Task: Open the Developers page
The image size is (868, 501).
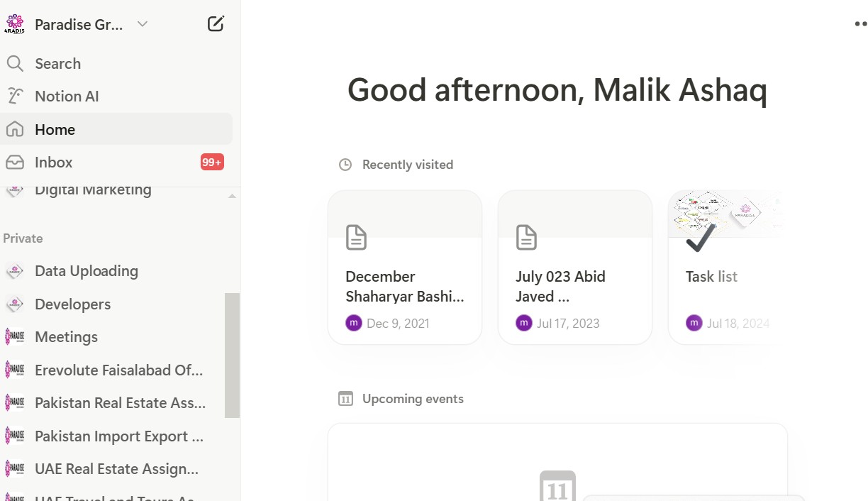Action: tap(73, 304)
